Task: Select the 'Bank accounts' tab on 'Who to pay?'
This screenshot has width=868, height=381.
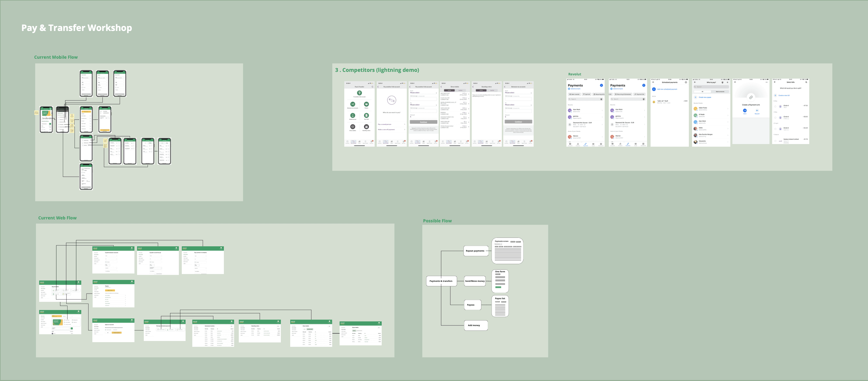Action: [720, 92]
